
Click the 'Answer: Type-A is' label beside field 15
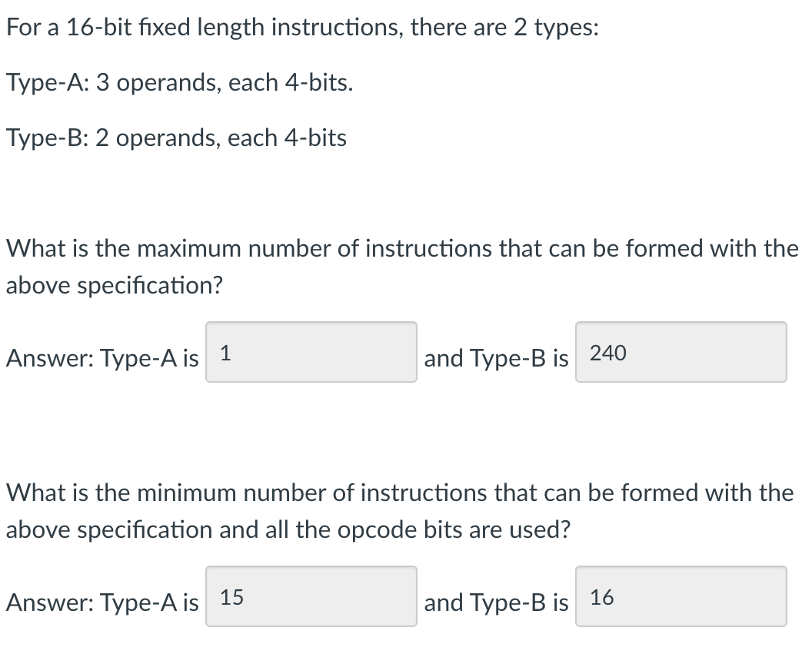point(102,602)
